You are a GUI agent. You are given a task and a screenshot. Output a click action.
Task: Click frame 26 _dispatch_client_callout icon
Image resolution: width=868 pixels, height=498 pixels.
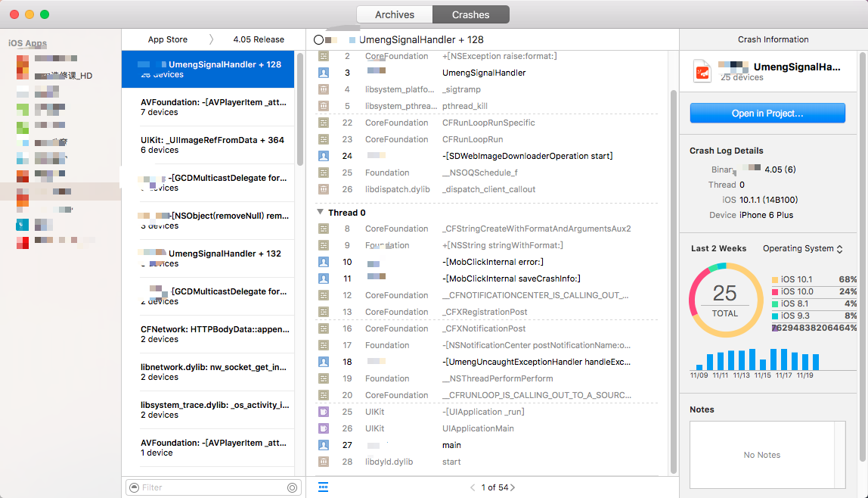[324, 189]
